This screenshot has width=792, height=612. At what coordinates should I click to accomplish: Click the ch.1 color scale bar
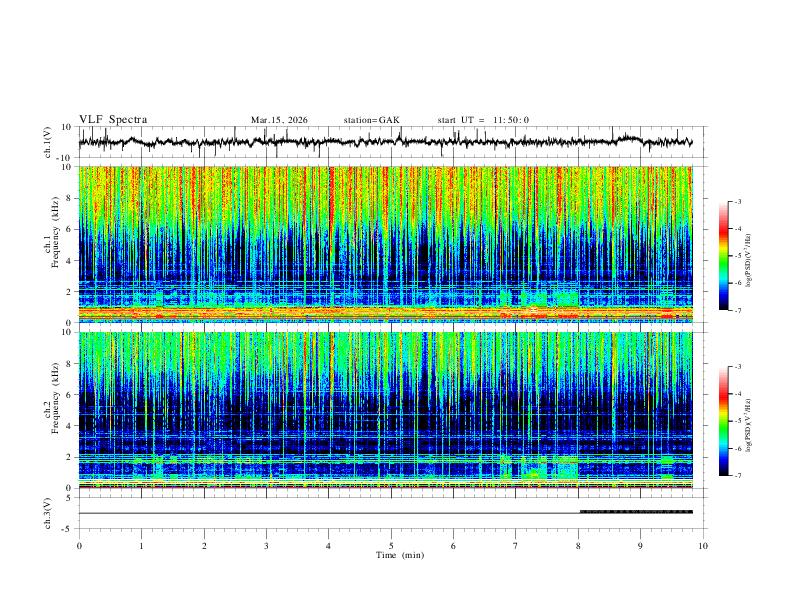coord(723,256)
